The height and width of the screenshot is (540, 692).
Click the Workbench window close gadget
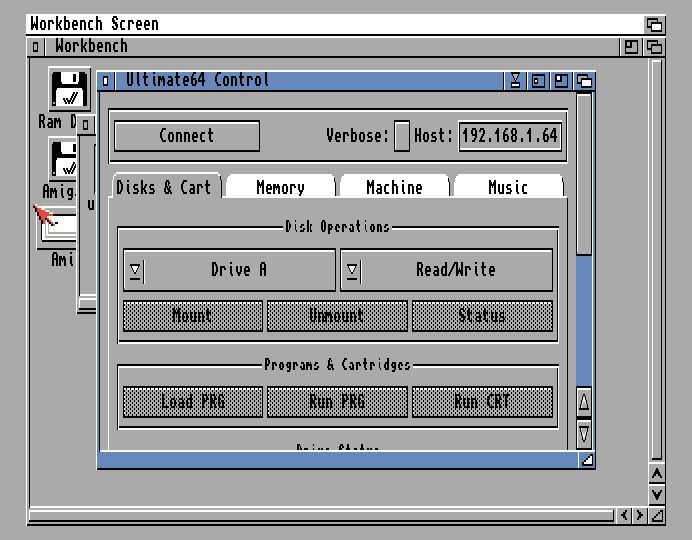point(36,46)
